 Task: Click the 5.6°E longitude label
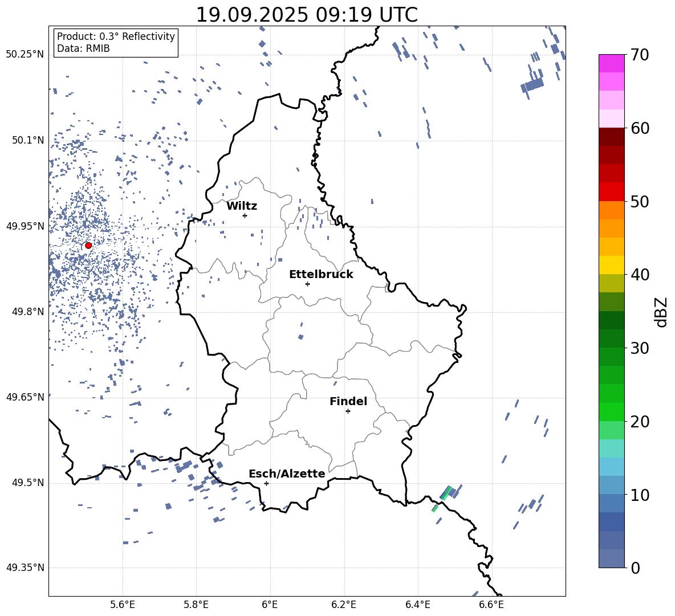pos(123,605)
